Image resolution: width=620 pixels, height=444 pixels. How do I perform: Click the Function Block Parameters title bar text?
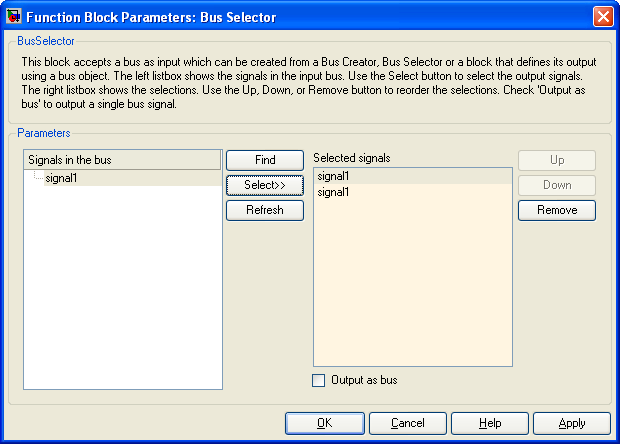pos(151,17)
